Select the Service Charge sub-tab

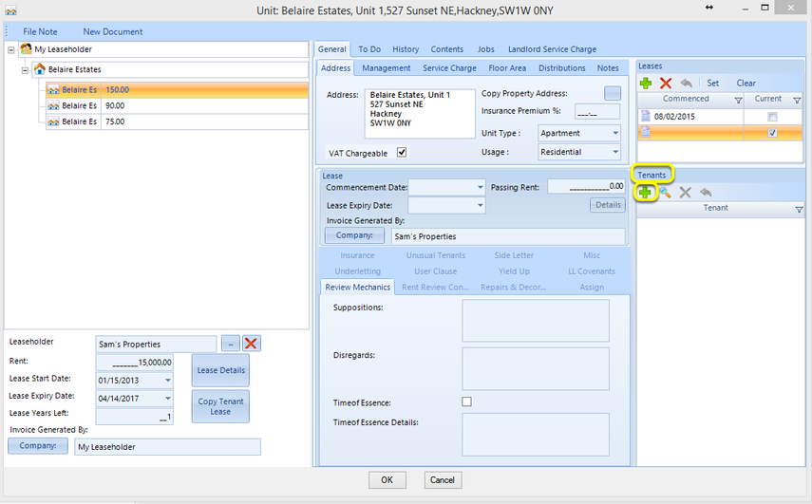click(449, 67)
